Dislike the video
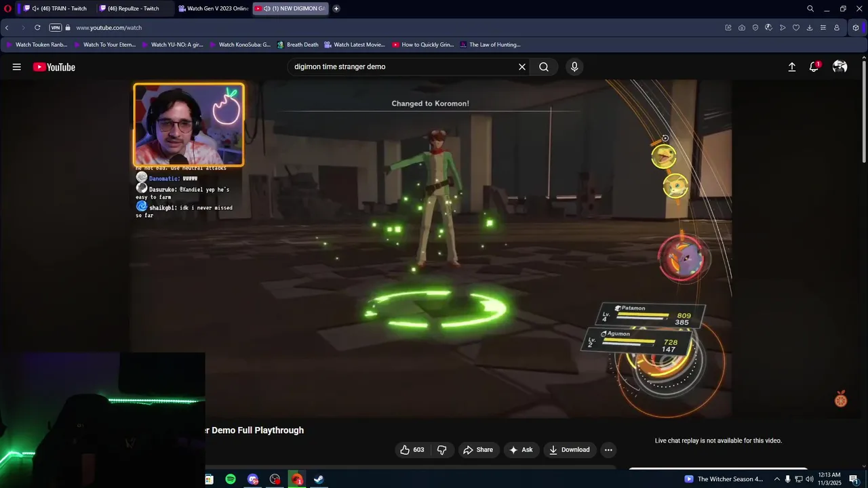Screen dimensions: 868x488 pyautogui.click(x=441, y=450)
